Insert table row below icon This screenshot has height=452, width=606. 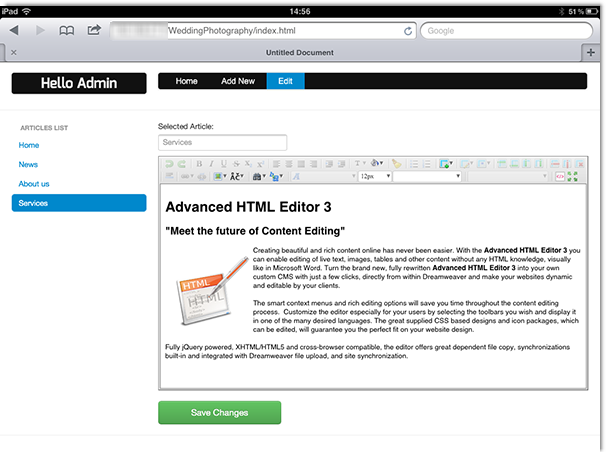[514, 163]
